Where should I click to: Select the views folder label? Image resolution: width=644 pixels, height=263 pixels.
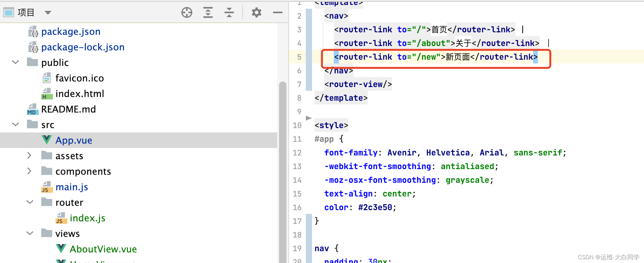point(68,234)
